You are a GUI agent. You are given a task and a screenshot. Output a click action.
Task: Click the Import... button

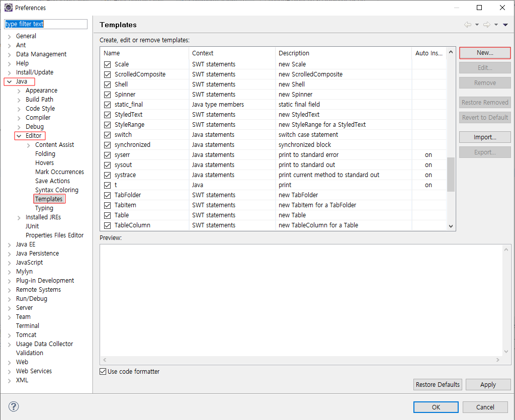point(485,137)
